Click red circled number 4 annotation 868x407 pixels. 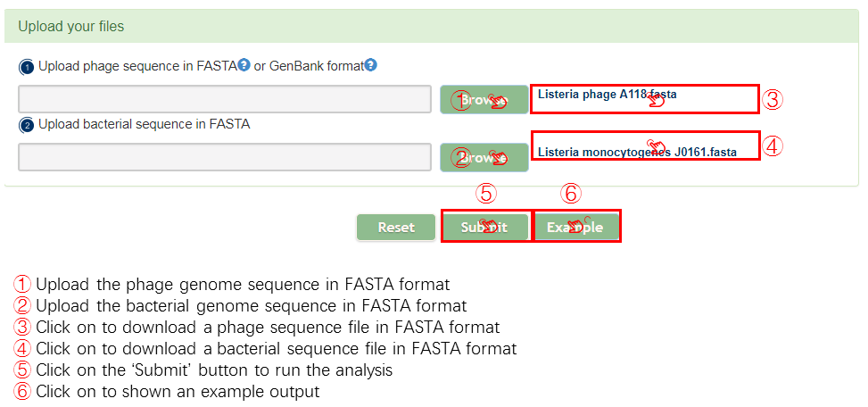[773, 145]
